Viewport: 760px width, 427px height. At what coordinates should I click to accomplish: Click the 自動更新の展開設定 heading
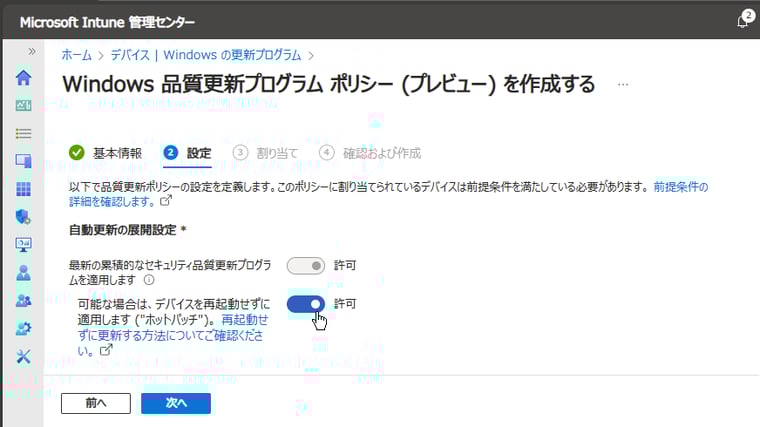click(x=127, y=230)
